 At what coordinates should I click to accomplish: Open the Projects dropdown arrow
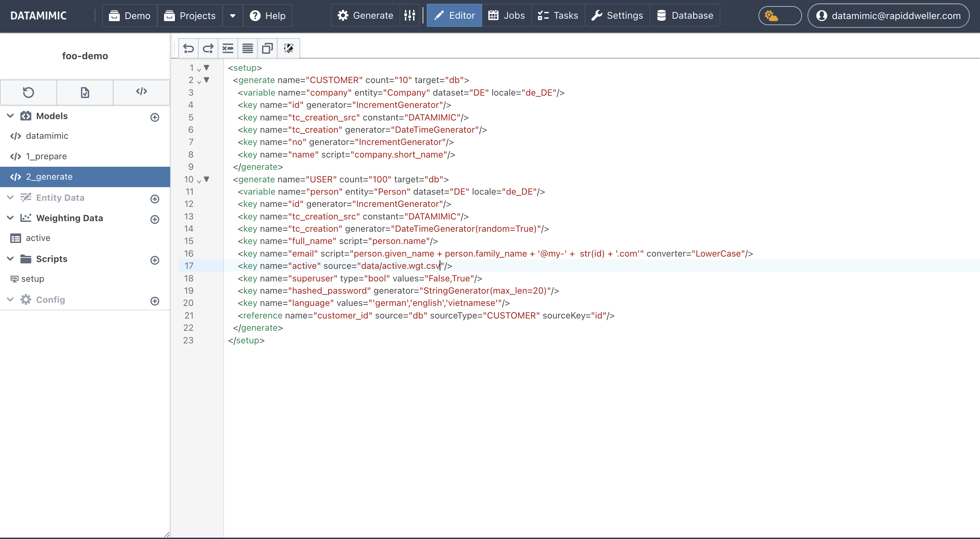[x=232, y=16]
